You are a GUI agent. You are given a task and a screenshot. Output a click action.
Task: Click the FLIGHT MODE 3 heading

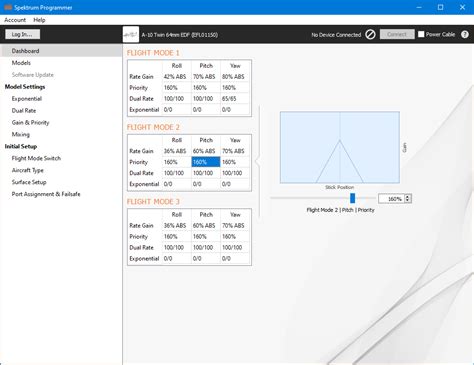click(x=153, y=202)
